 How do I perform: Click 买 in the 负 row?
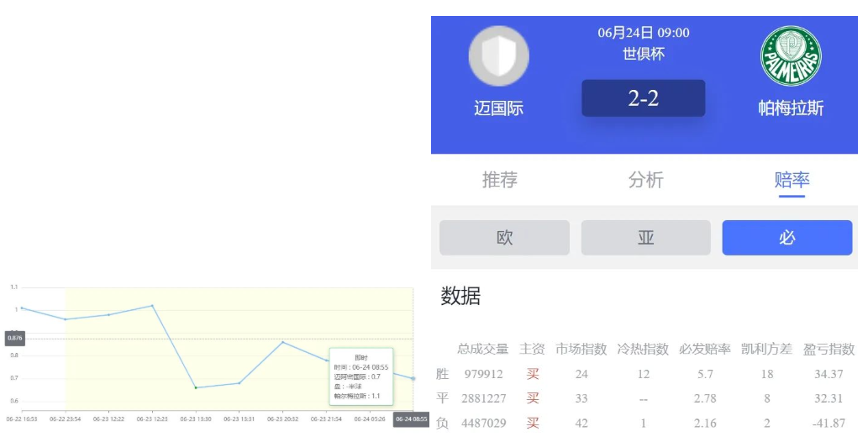(x=532, y=423)
